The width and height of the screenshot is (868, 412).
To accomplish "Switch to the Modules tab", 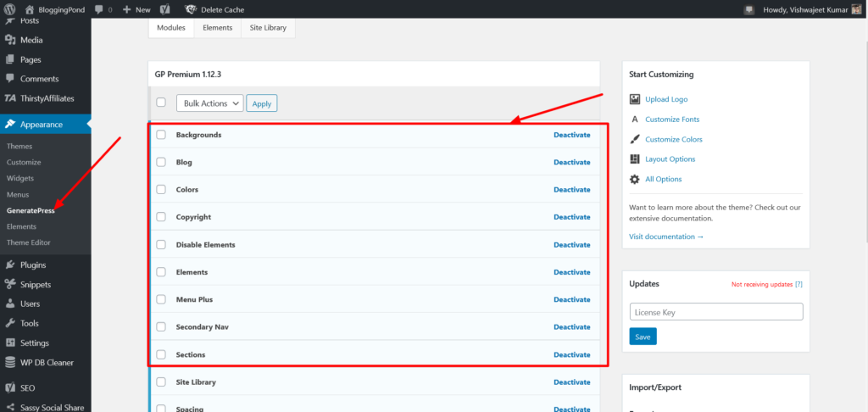I will 171,28.
